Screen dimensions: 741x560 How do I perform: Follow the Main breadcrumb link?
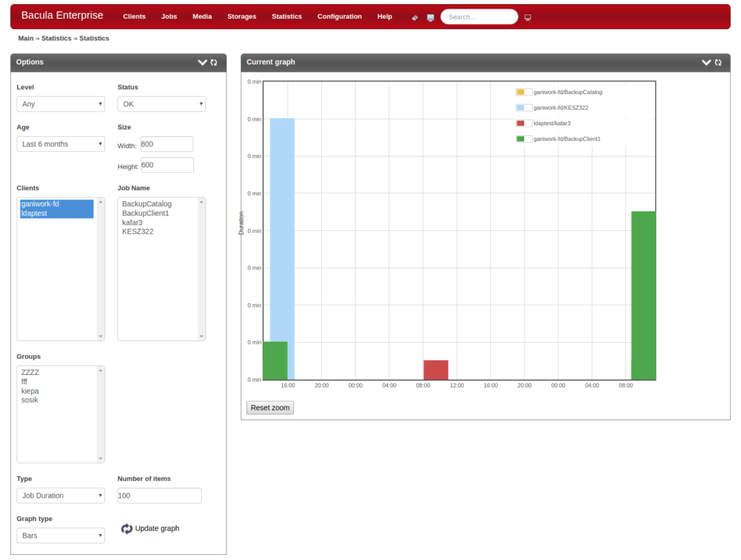tap(25, 38)
